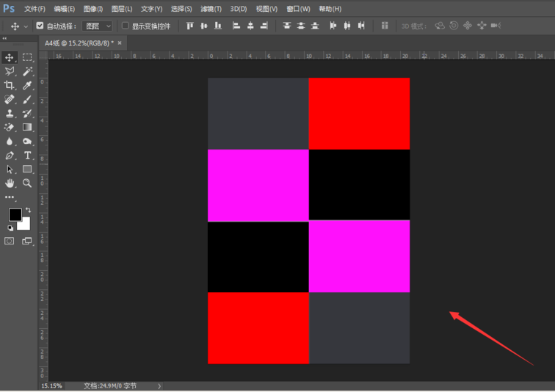555x392 pixels.
Task: Select the Magic Wand tool
Action: pyautogui.click(x=27, y=71)
